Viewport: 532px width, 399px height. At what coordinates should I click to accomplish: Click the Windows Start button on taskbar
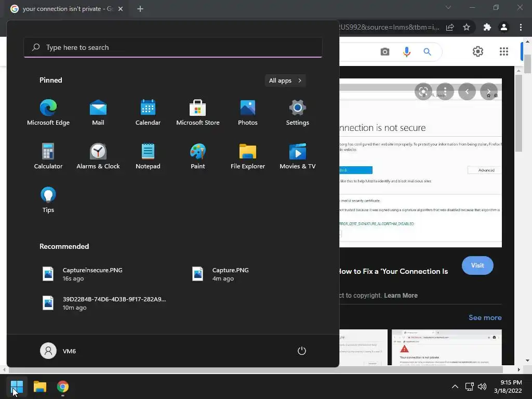(x=17, y=387)
